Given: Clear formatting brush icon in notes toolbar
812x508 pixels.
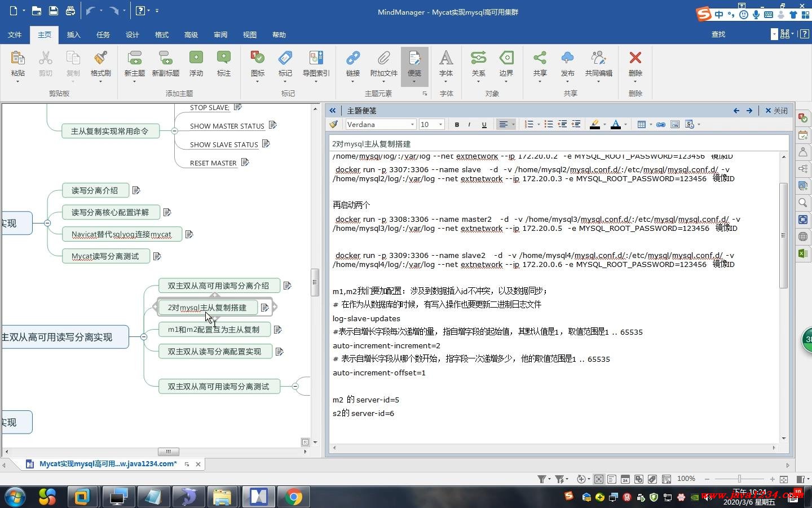Looking at the screenshot, I should tap(334, 124).
